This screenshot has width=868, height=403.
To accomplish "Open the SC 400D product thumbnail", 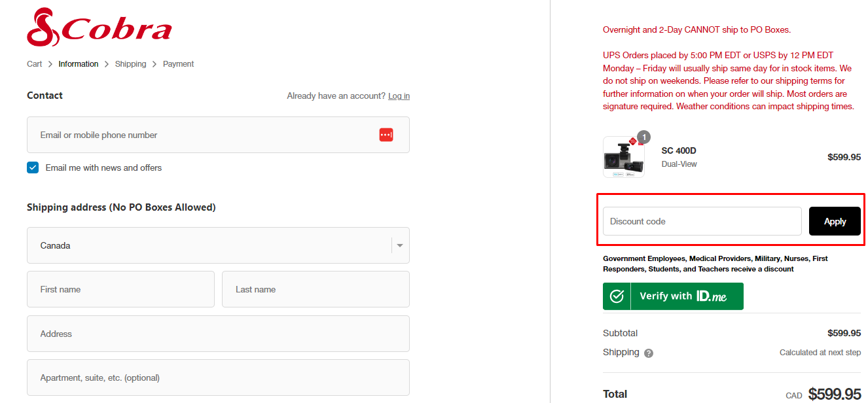I will point(623,157).
